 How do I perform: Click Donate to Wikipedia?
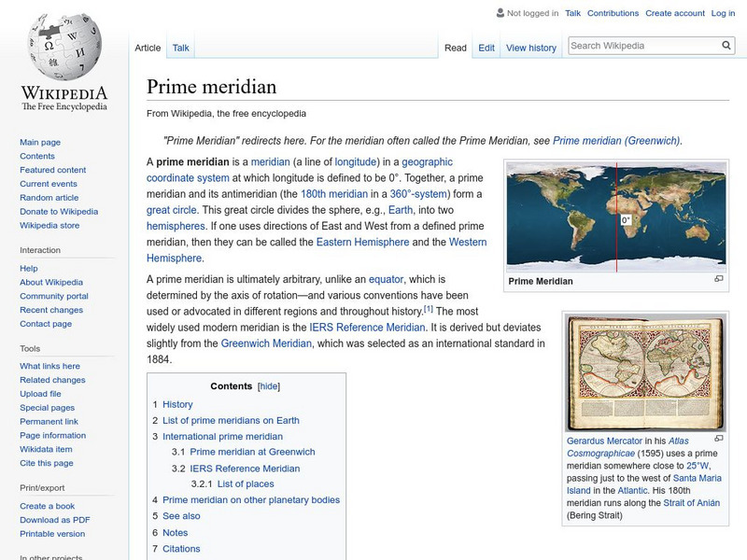[x=59, y=212]
